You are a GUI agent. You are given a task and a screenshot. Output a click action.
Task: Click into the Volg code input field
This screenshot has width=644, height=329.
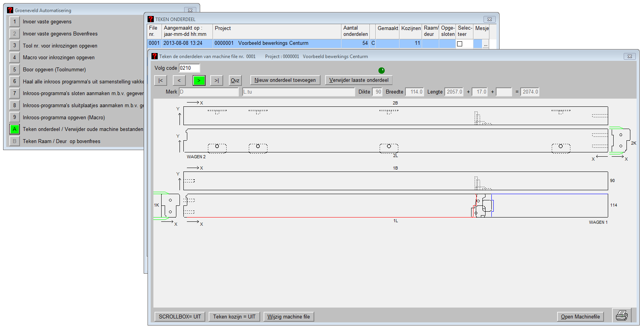click(189, 68)
